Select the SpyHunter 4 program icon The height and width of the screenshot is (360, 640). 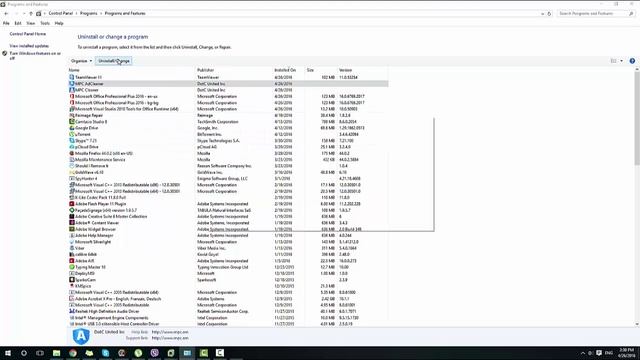click(x=72, y=178)
